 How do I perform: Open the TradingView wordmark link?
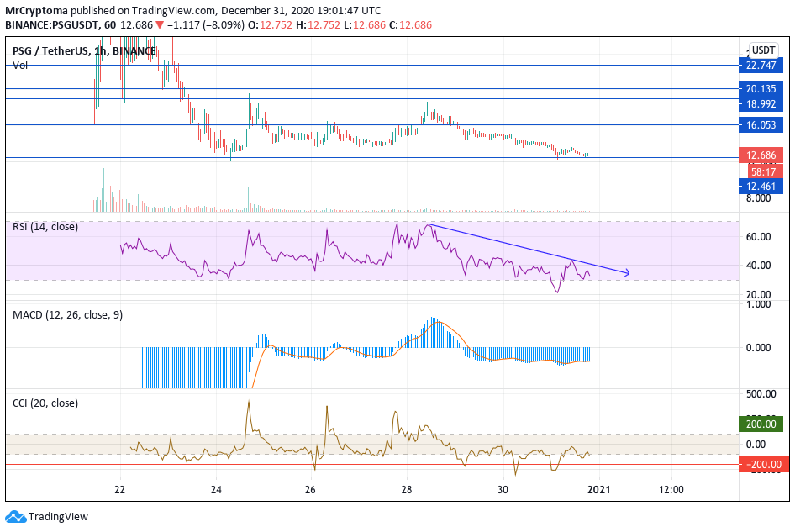tap(58, 517)
